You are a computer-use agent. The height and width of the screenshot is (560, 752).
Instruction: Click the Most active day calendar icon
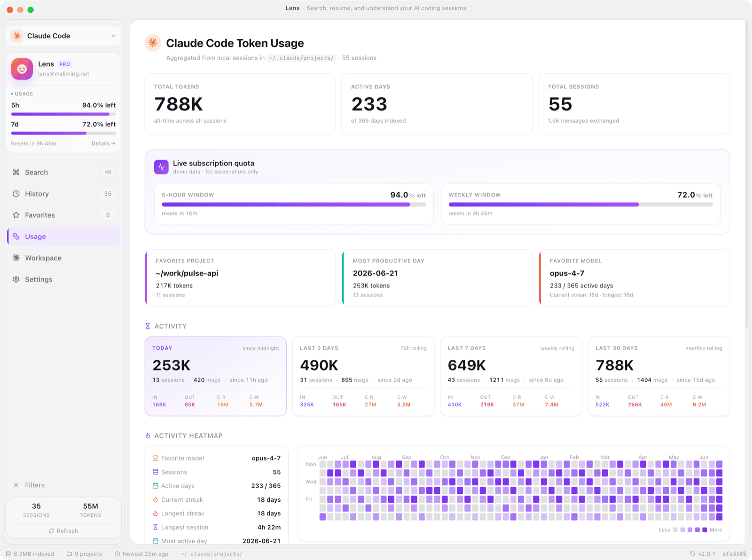tap(156, 541)
